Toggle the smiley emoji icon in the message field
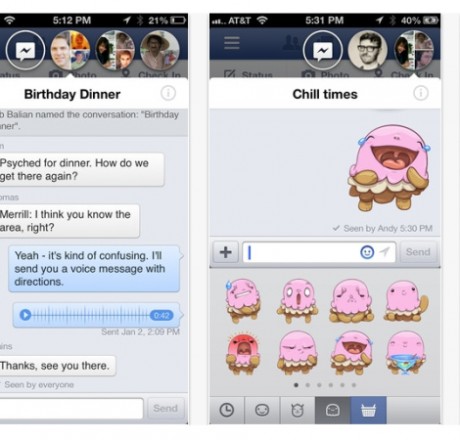This screenshot has width=460, height=440. point(367,252)
